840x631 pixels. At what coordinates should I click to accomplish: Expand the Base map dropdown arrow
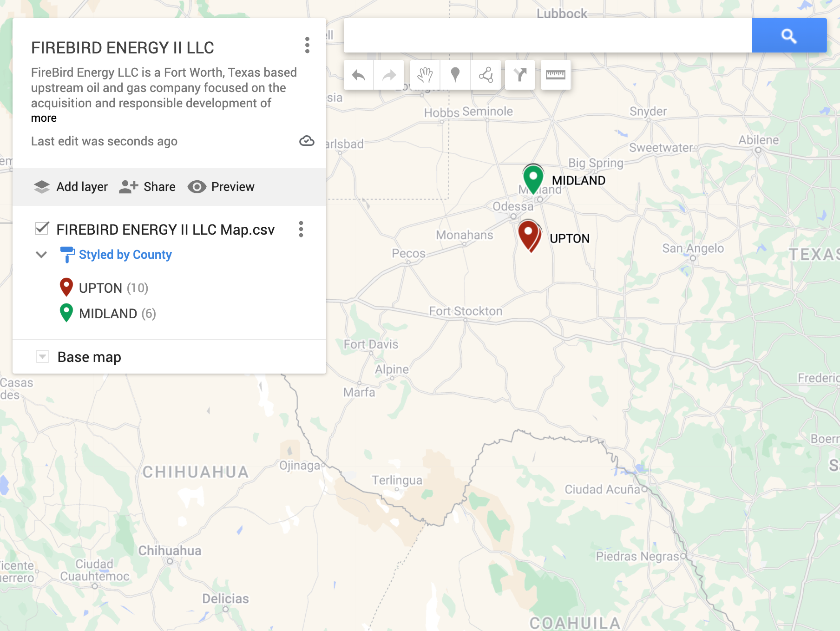tap(42, 357)
